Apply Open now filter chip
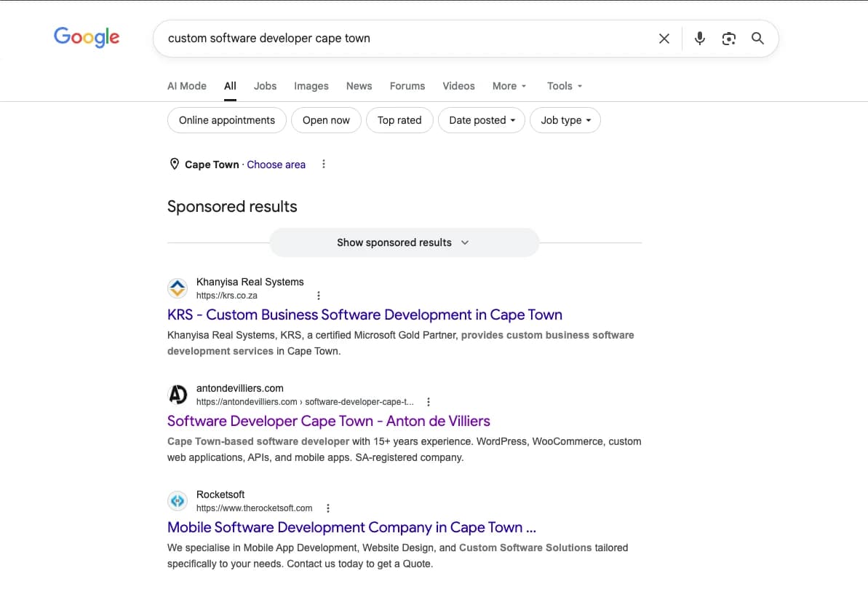Viewport: 868px width, 592px height. click(326, 120)
